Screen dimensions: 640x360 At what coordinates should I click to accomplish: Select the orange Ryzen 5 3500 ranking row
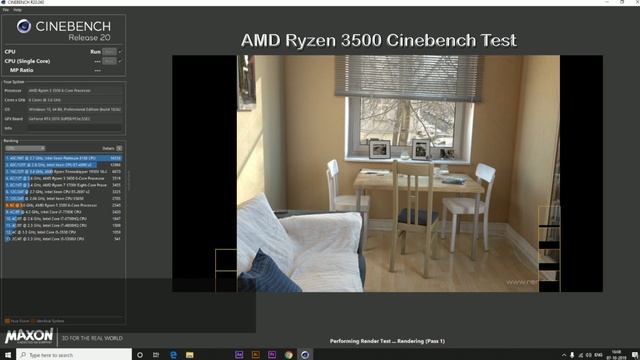click(63, 205)
